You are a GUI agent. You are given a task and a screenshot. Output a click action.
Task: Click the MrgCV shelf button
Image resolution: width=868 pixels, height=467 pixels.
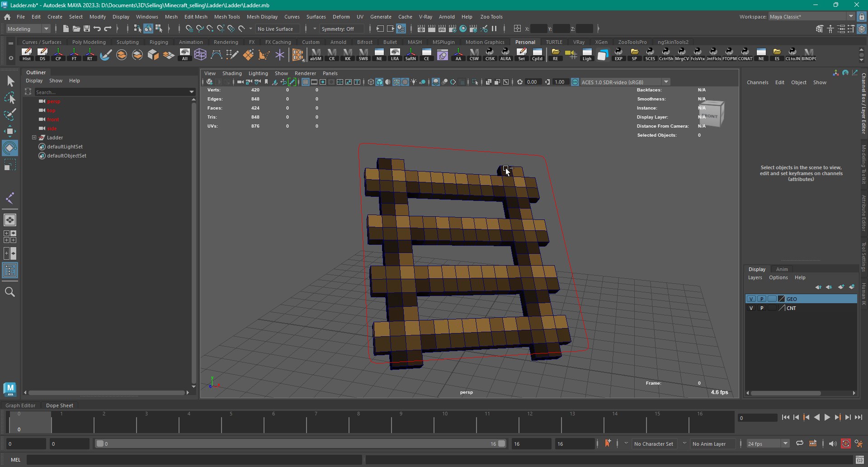pyautogui.click(x=682, y=54)
